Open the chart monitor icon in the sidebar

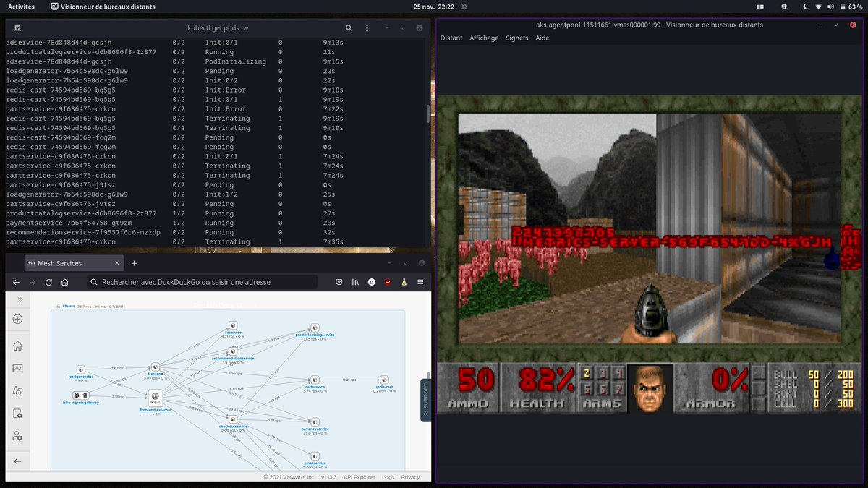point(17,368)
